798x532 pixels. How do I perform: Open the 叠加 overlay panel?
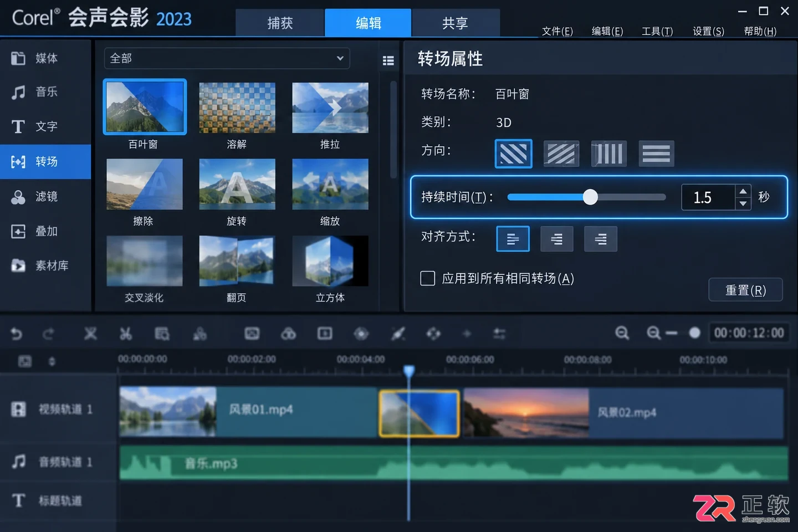click(45, 231)
